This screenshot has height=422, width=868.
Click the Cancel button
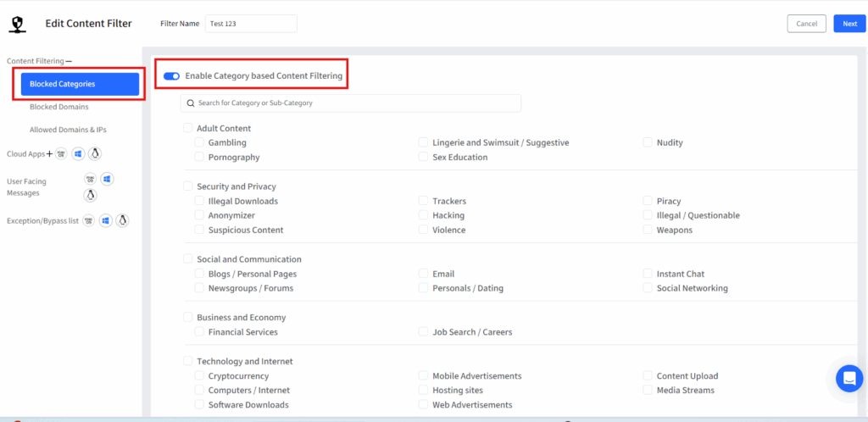(806, 24)
